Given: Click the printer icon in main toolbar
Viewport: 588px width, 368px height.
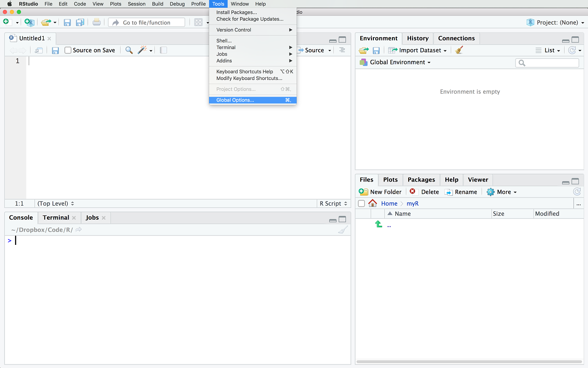Looking at the screenshot, I should (97, 22).
